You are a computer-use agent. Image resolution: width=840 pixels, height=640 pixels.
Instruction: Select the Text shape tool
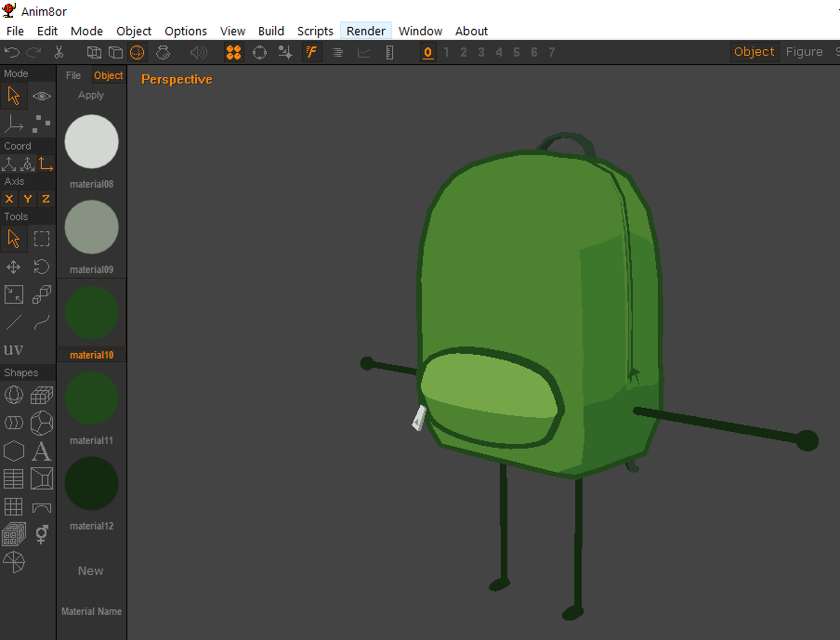tap(42, 451)
